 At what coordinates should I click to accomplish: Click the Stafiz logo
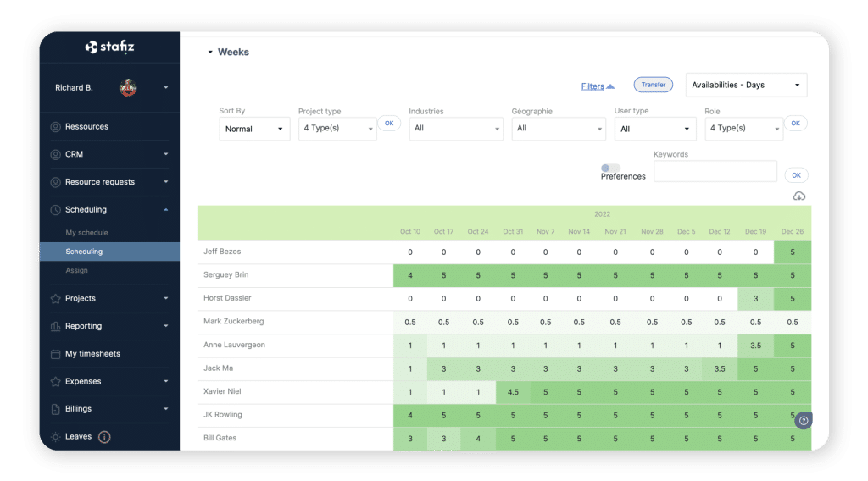pos(109,47)
